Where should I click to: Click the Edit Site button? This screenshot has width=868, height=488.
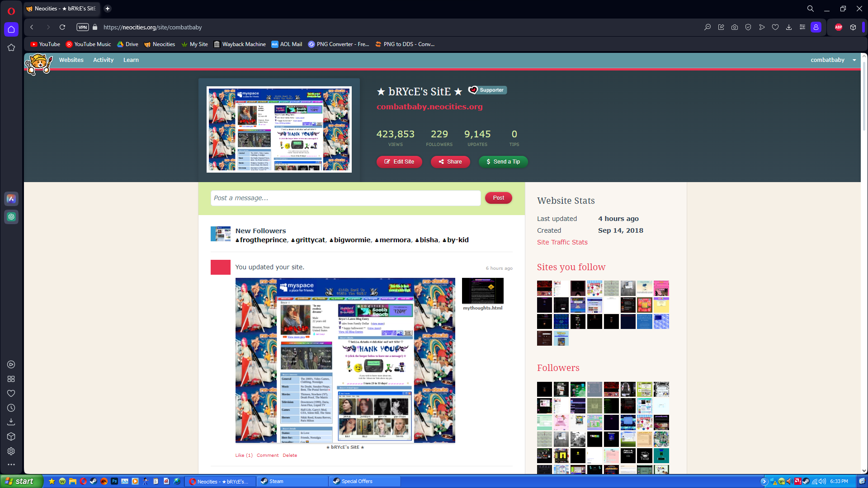click(x=399, y=162)
